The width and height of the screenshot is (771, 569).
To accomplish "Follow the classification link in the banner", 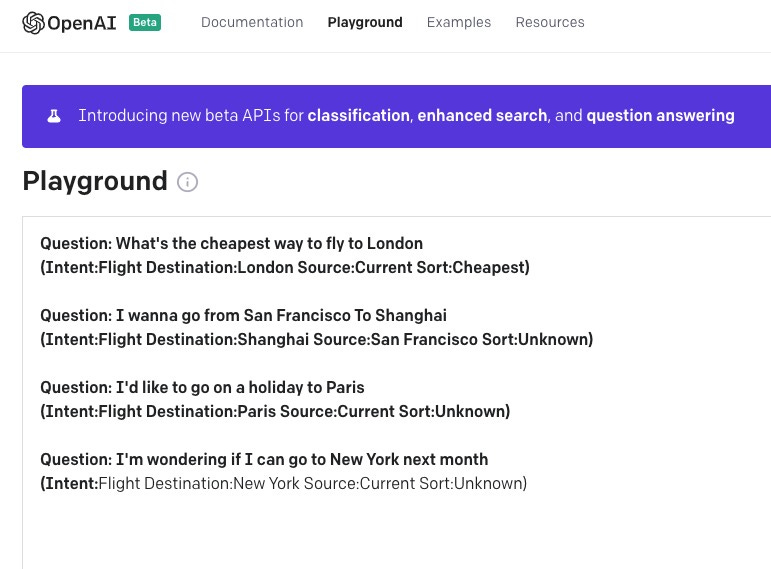I will (x=359, y=116).
